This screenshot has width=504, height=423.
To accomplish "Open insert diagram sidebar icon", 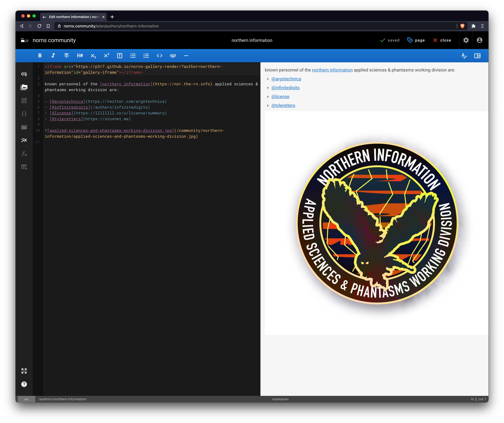I will (24, 140).
